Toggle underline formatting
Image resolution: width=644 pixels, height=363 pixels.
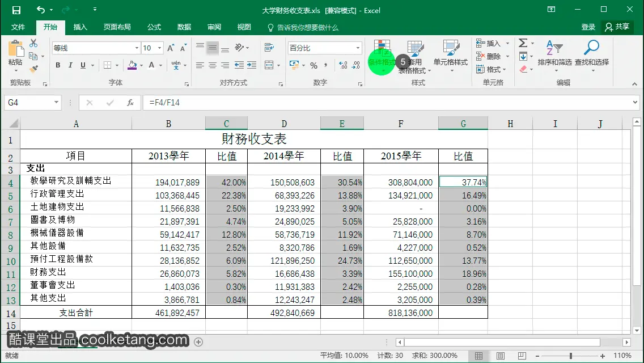pos(83,65)
